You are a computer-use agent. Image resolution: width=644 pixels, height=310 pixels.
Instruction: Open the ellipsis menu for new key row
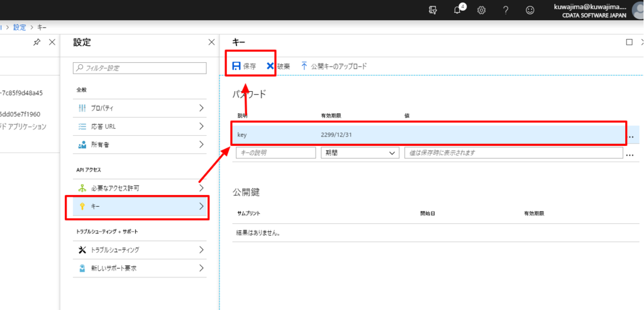pos(630,155)
